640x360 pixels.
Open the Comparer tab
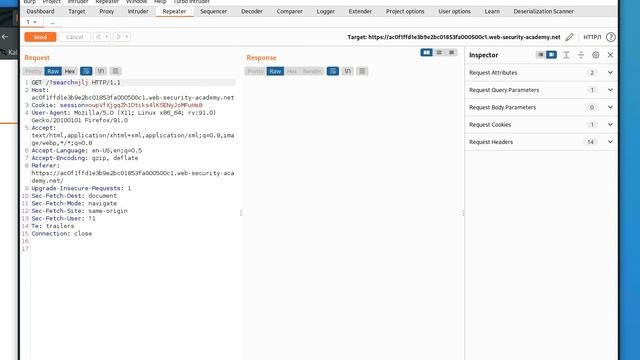[x=289, y=11]
